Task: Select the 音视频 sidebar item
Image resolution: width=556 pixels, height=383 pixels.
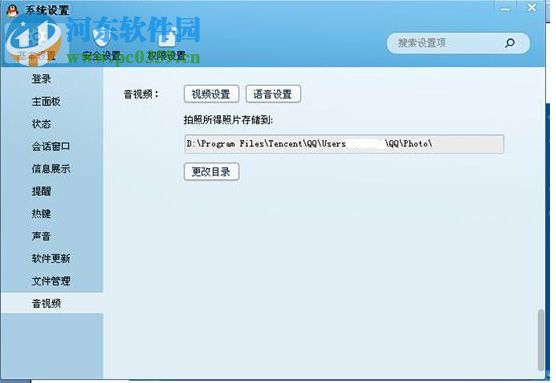Action: point(52,303)
